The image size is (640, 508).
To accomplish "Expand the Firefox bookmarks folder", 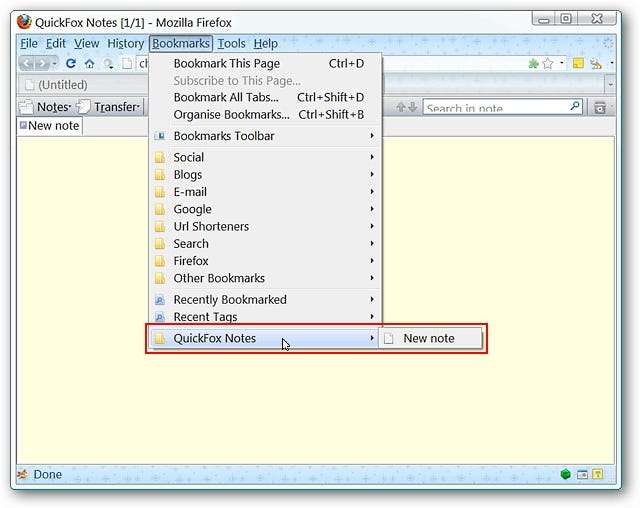I will [x=264, y=261].
